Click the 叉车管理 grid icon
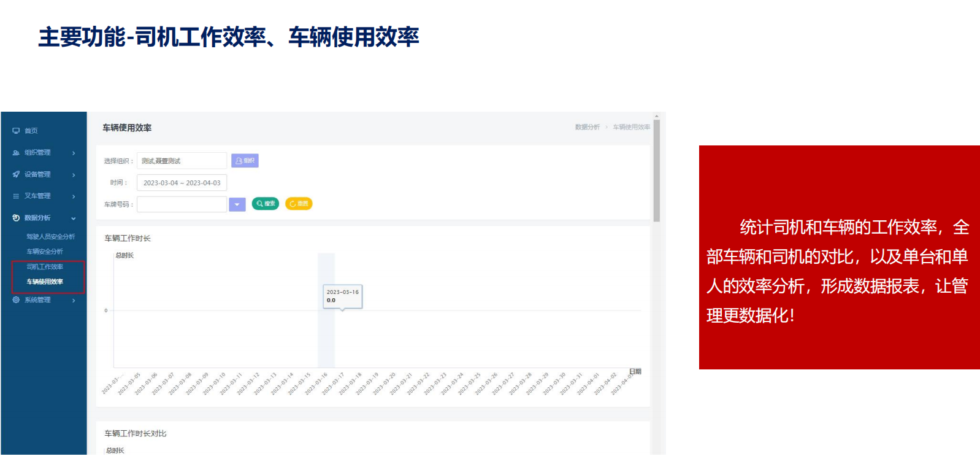Viewport: 980px width, 459px height. 16,196
